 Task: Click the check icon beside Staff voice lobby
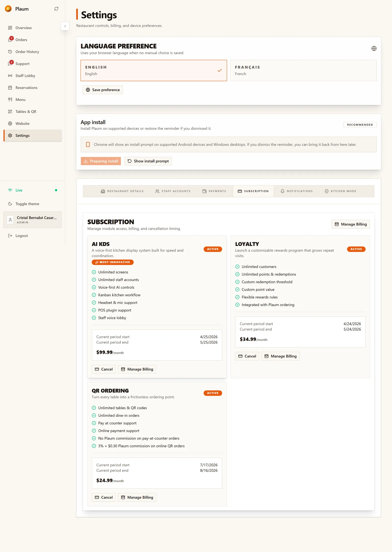(x=94, y=318)
